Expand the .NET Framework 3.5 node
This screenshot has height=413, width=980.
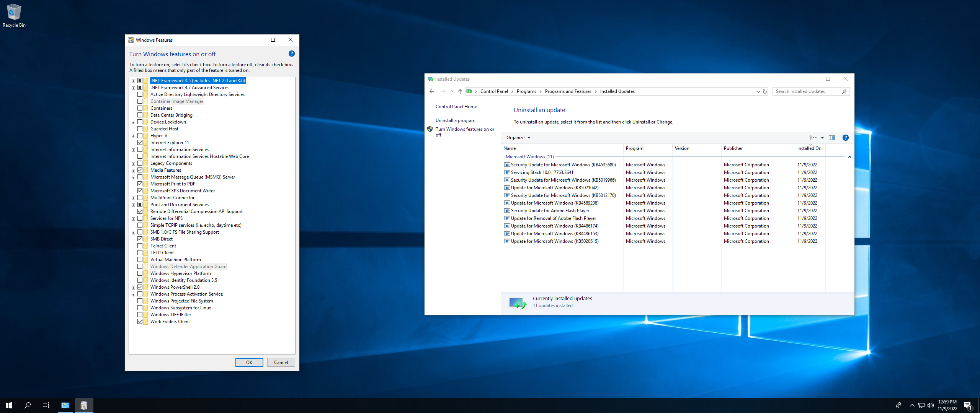133,81
